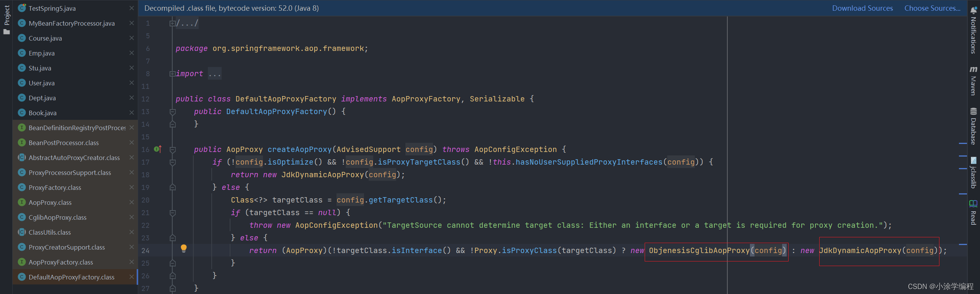This screenshot has height=294, width=980.
Task: Open the Course.java tab
Action: (x=45, y=38)
